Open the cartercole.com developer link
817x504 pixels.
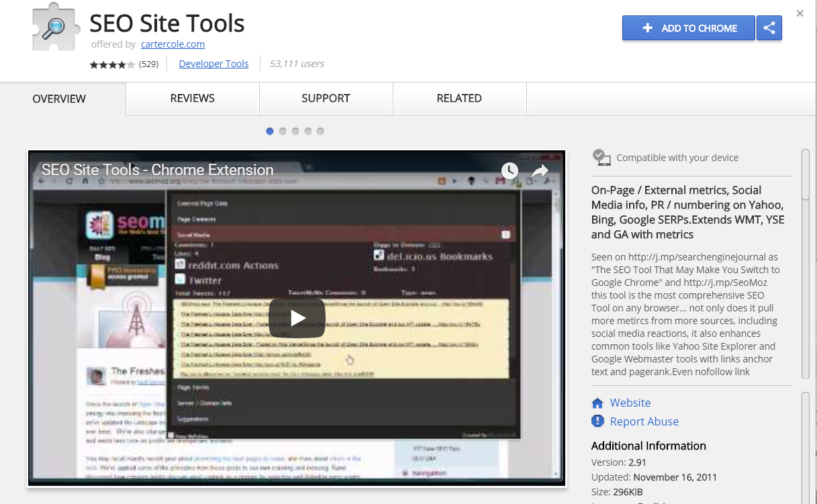[x=173, y=44]
